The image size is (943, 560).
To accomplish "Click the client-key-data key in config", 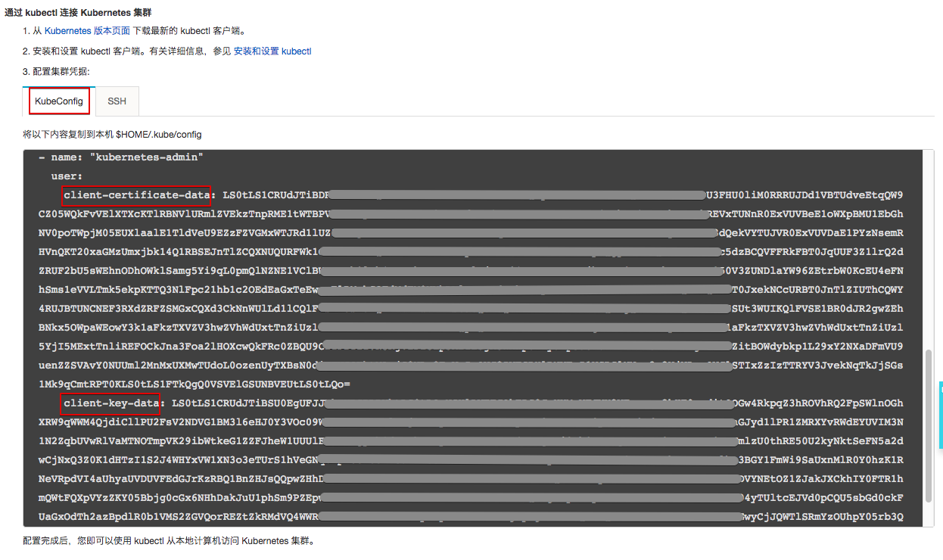I will (x=111, y=403).
